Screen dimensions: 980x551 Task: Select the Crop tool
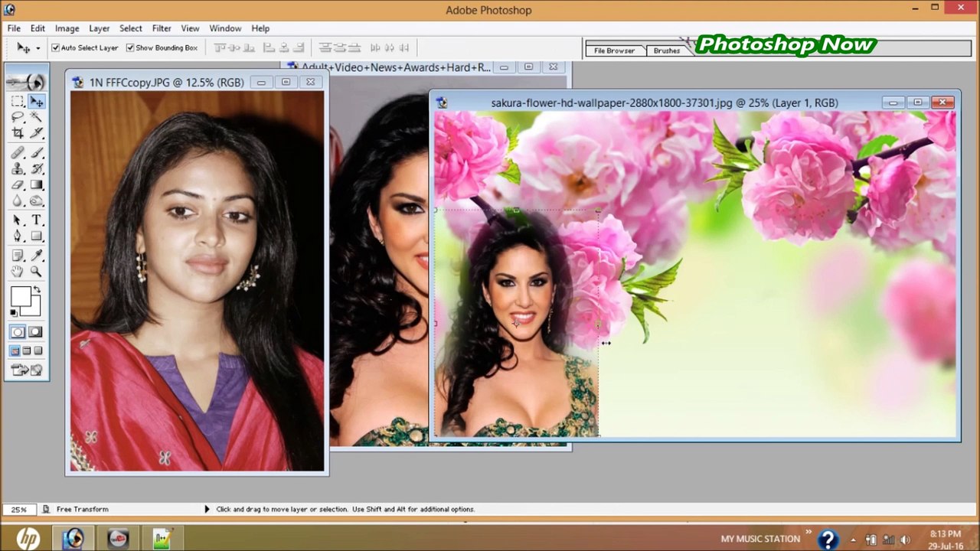pyautogui.click(x=18, y=132)
